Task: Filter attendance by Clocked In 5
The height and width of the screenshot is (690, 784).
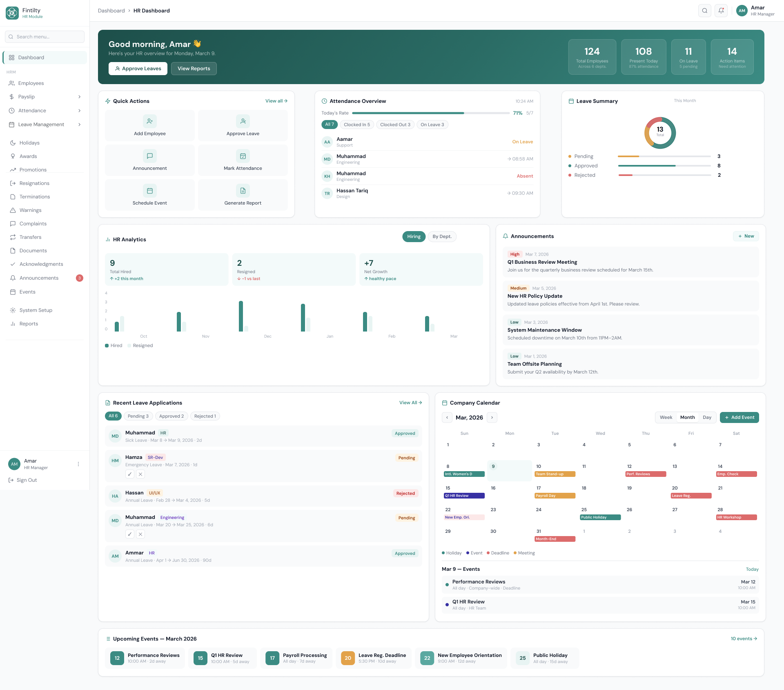Action: pyautogui.click(x=357, y=125)
